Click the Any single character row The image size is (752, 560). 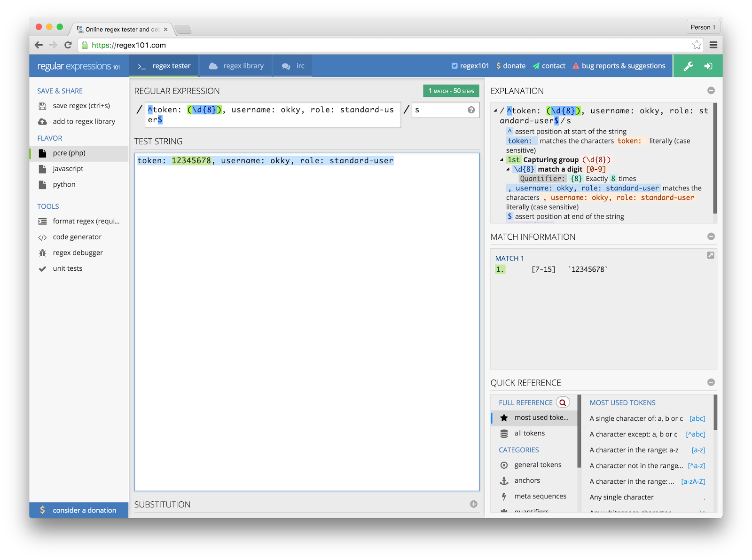click(647, 497)
